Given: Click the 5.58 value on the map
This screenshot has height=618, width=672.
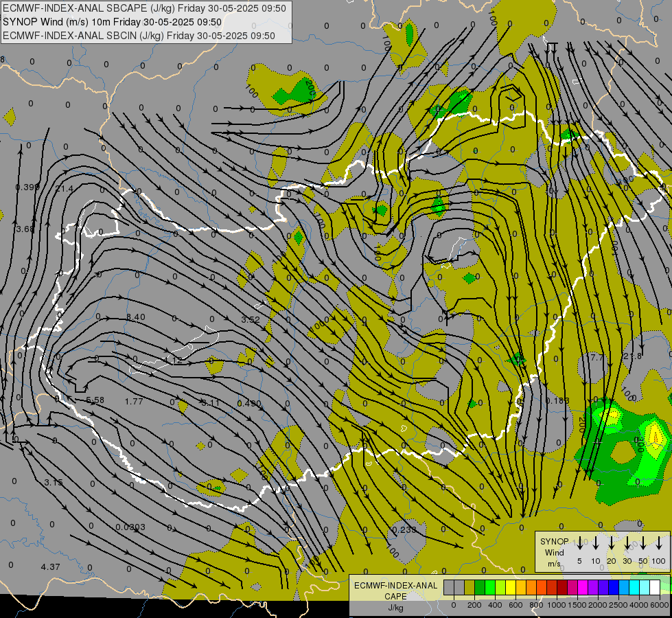Looking at the screenshot, I should click(95, 400).
